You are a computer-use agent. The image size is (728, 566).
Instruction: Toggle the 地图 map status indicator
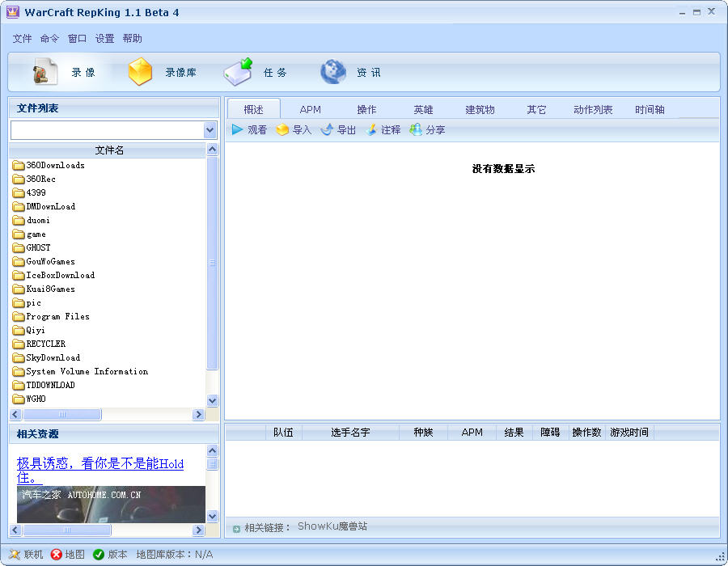point(56,555)
